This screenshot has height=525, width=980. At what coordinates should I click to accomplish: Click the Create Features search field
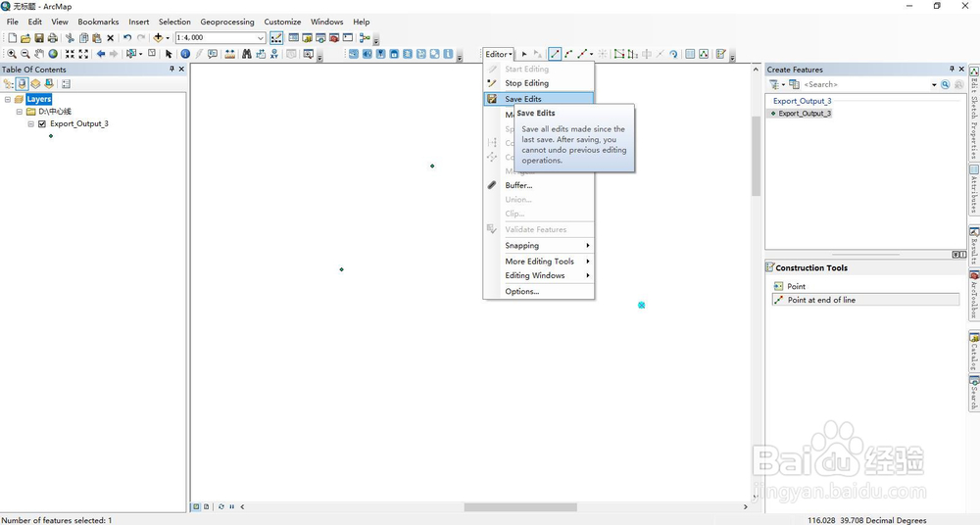[865, 84]
